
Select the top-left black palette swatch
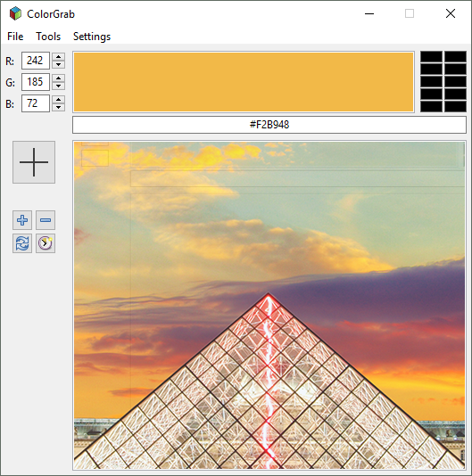(431, 57)
